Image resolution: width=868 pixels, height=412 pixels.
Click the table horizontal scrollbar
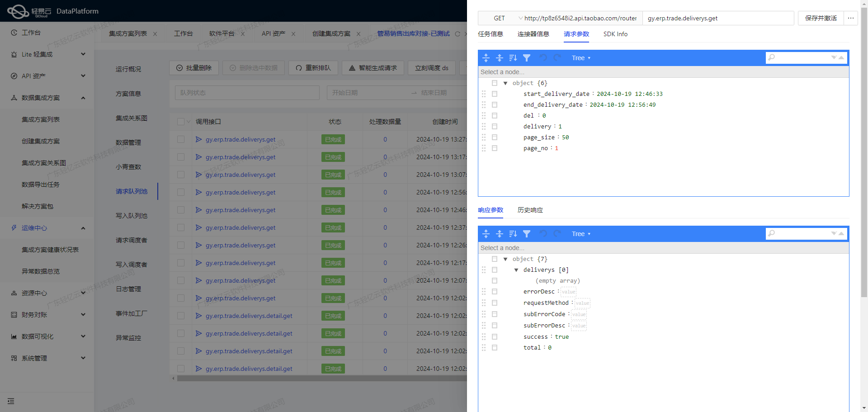pos(322,379)
